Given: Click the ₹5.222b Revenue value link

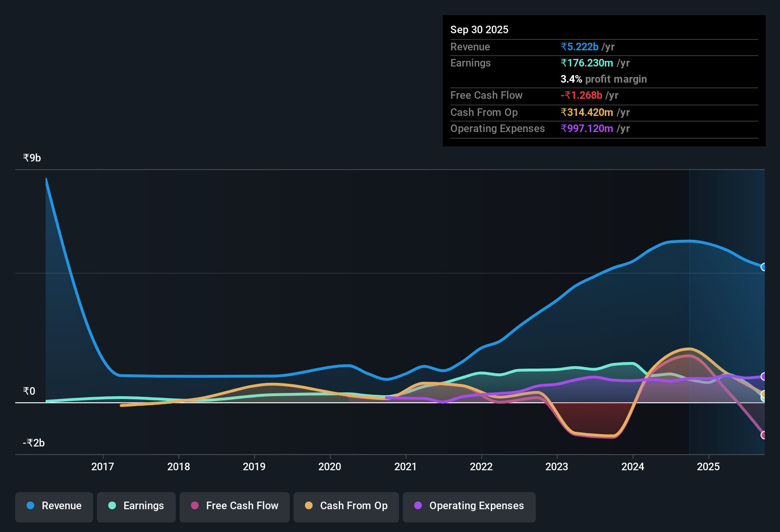Looking at the screenshot, I should [580, 47].
